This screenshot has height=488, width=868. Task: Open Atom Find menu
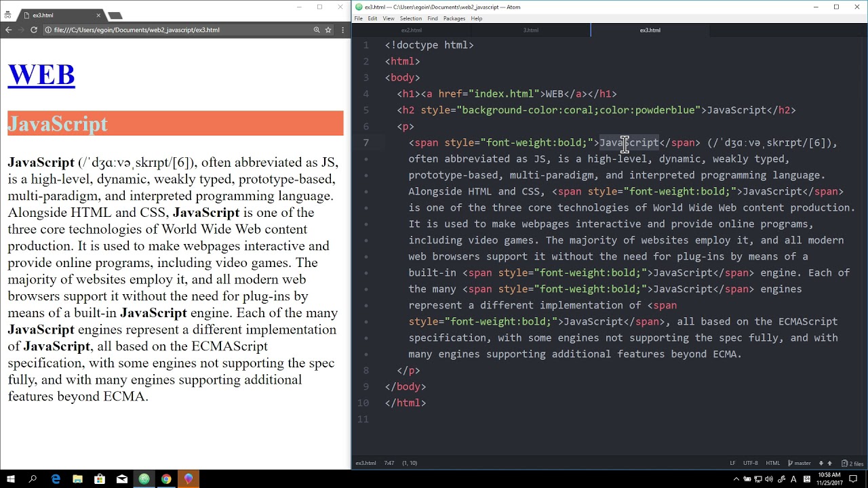[x=433, y=18]
